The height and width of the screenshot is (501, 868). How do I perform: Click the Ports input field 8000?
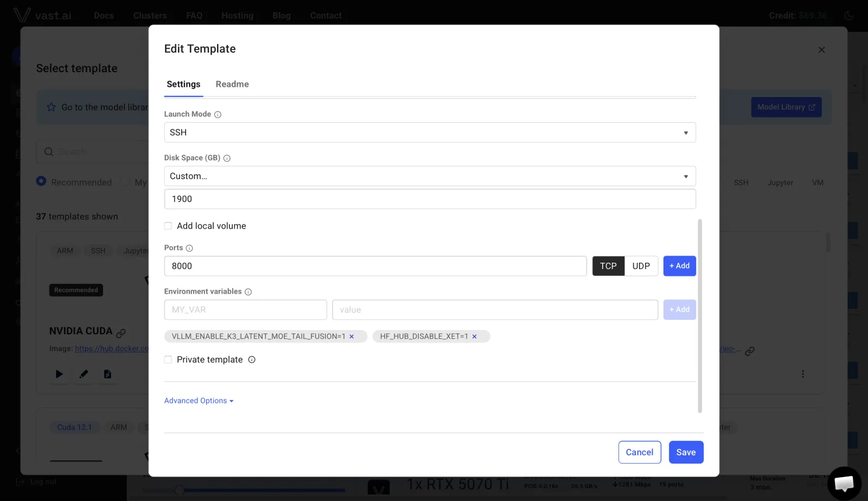(375, 266)
